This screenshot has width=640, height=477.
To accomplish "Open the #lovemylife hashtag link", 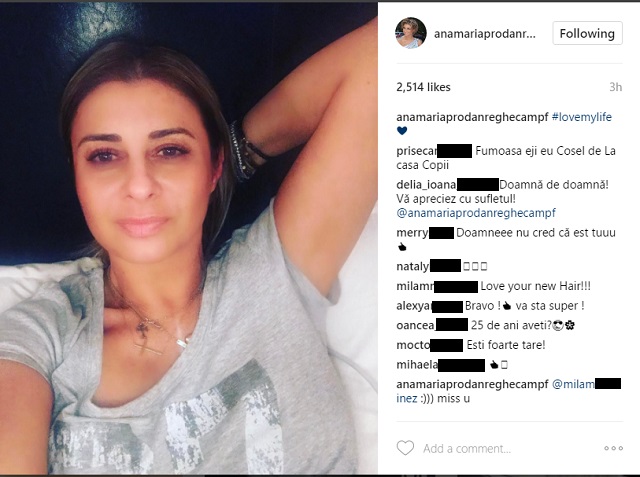I will 582,117.
